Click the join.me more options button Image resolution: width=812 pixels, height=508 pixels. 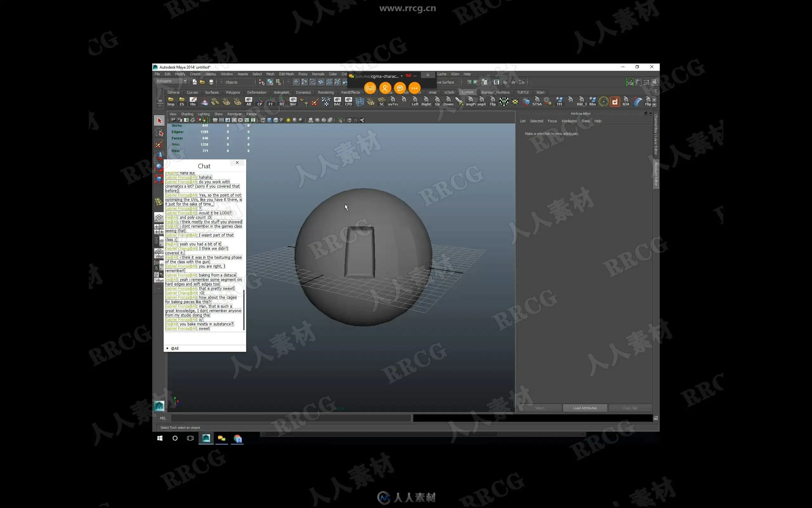point(414,88)
